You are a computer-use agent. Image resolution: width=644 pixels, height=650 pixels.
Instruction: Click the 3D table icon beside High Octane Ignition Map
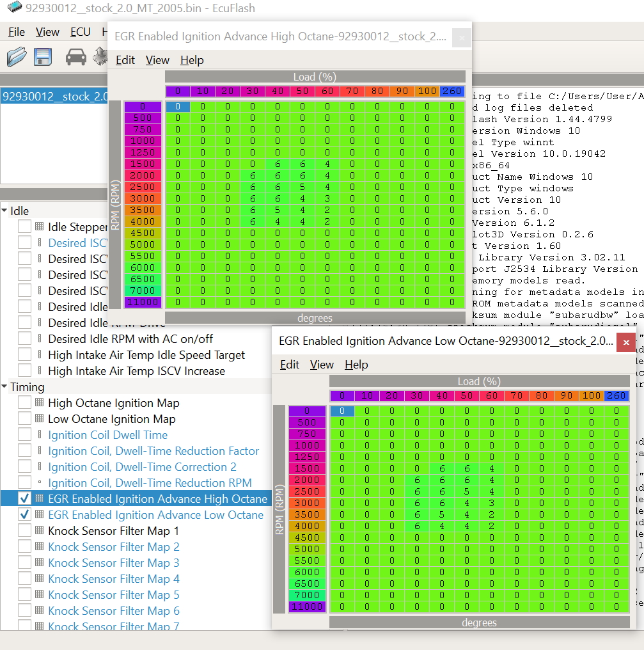(x=39, y=403)
